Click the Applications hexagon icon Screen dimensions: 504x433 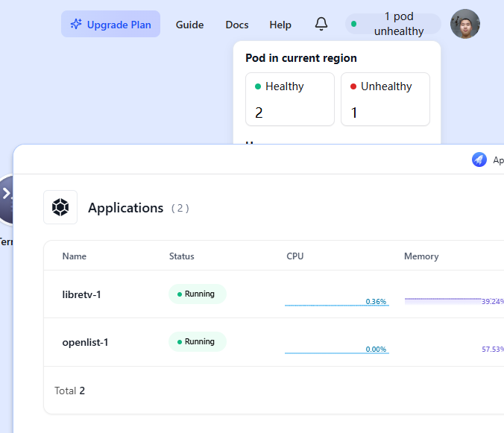(60, 207)
